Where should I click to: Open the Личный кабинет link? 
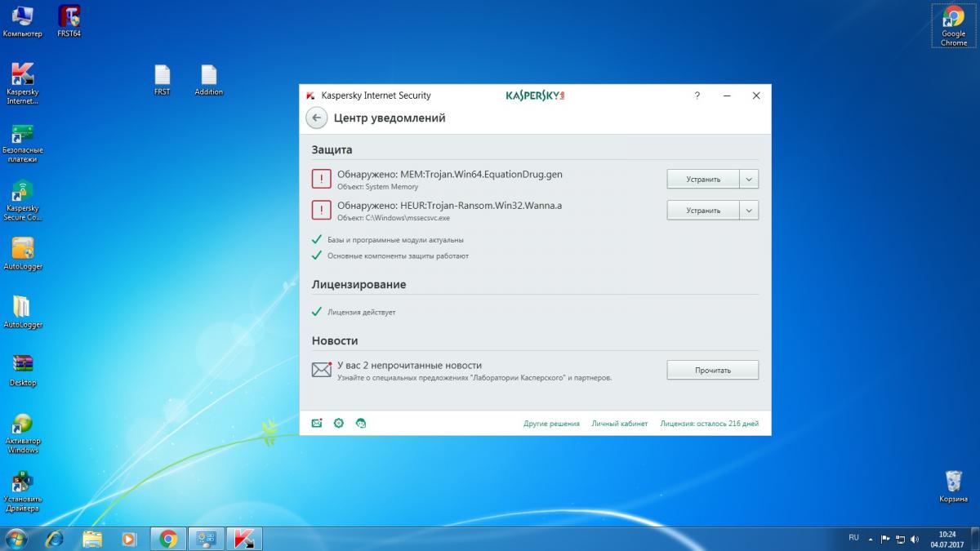click(x=619, y=424)
